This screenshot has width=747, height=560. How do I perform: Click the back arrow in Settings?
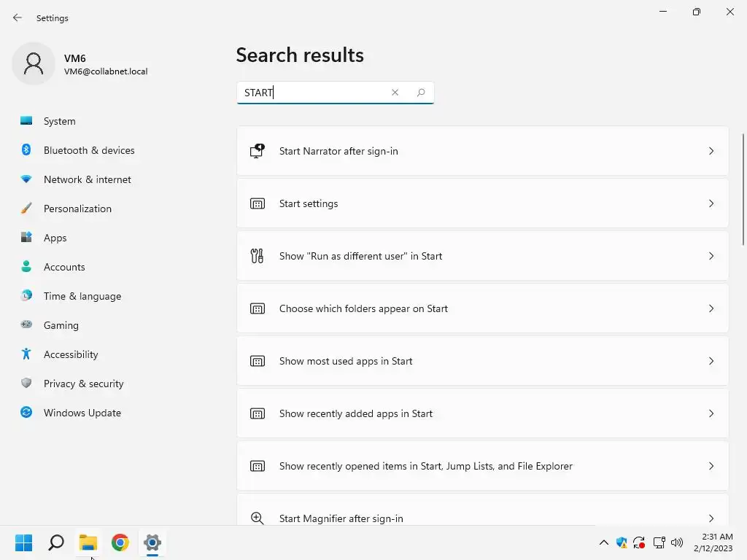click(x=18, y=17)
